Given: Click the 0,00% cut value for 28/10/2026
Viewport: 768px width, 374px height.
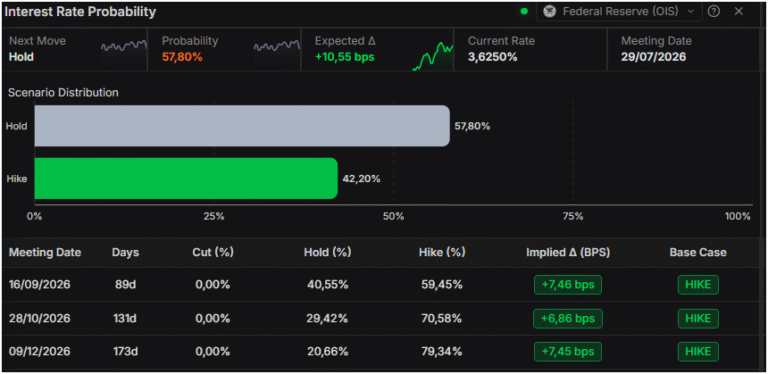Looking at the screenshot, I should click(213, 319).
